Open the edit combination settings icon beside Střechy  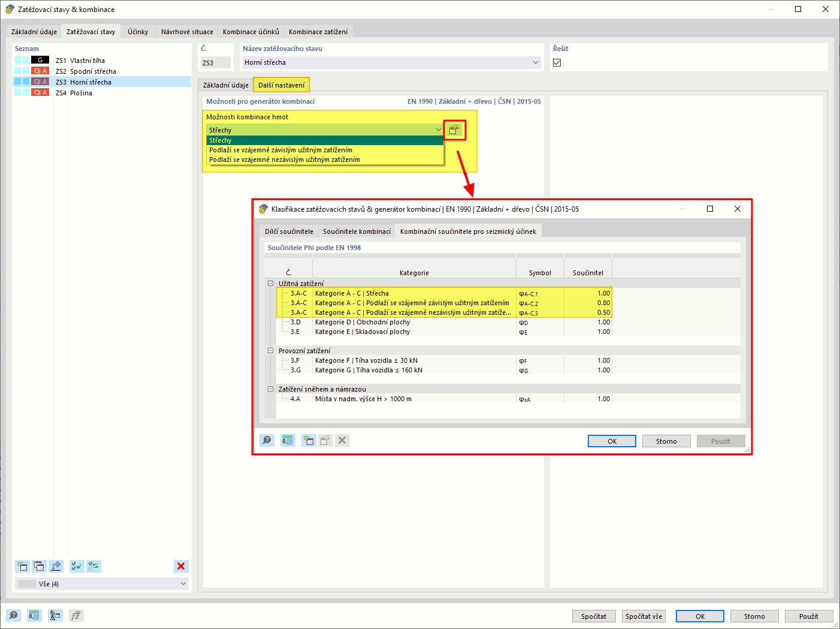[454, 130]
